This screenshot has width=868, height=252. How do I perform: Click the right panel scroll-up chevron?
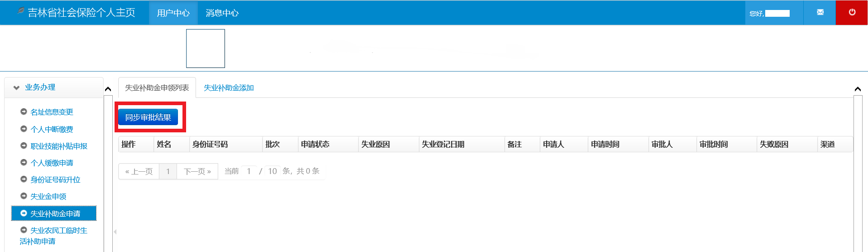pos(858,89)
